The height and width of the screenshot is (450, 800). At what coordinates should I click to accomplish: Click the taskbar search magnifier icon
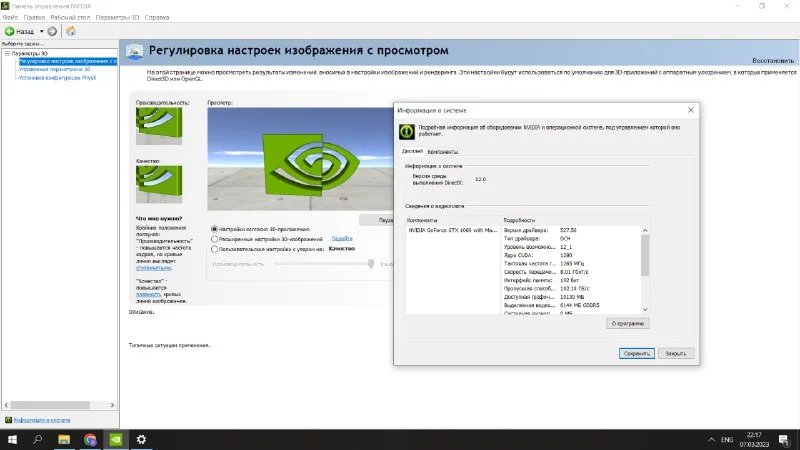tap(38, 438)
